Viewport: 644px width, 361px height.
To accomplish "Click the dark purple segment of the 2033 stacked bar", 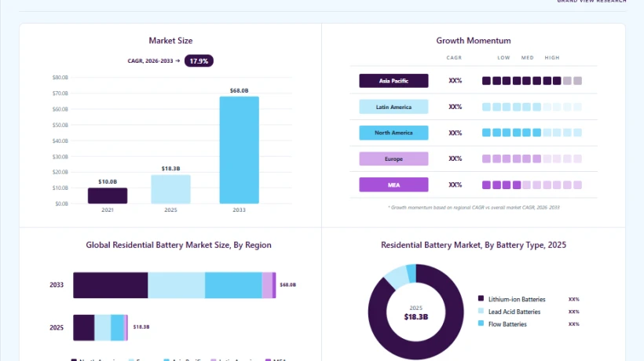I will [x=111, y=285].
